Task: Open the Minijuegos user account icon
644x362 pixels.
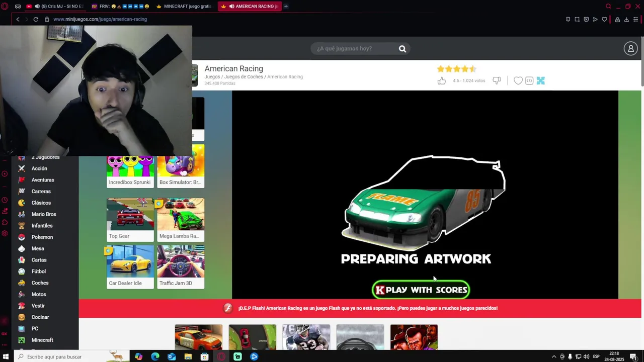Action: point(630,48)
